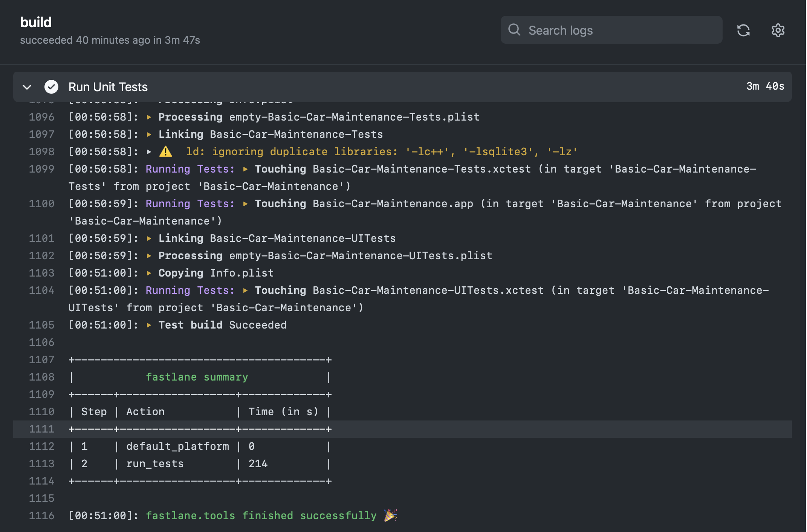
Task: Click the refresh logs icon
Action: tap(744, 30)
